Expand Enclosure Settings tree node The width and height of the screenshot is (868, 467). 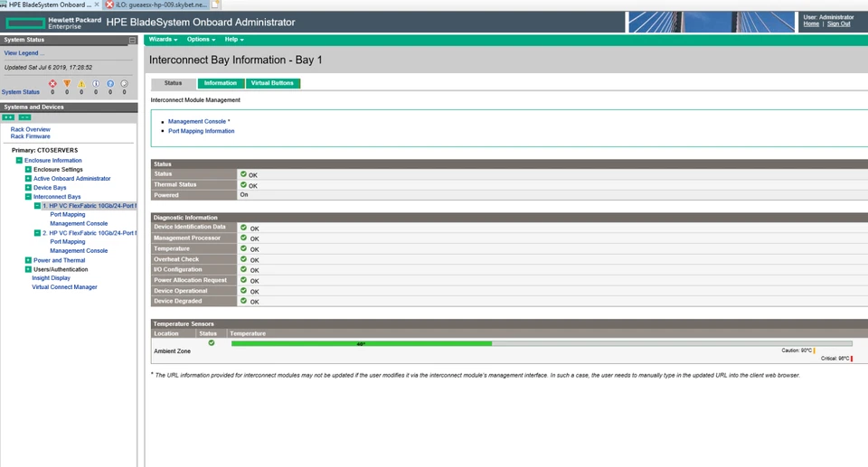tap(28, 169)
